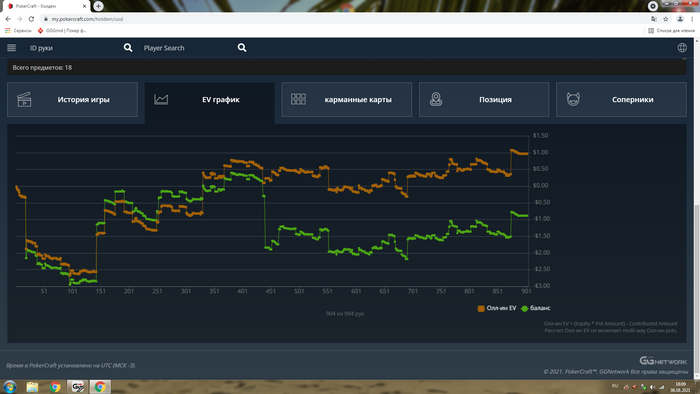Click the line chart icon of EV график
Image resolution: width=700 pixels, height=394 pixels.
161,99
